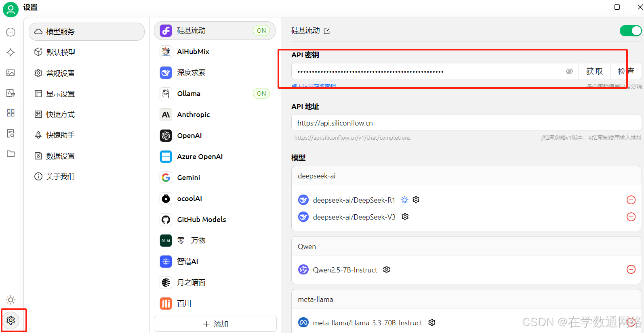
Task: Select the 零一万物 provider
Action: coord(215,241)
